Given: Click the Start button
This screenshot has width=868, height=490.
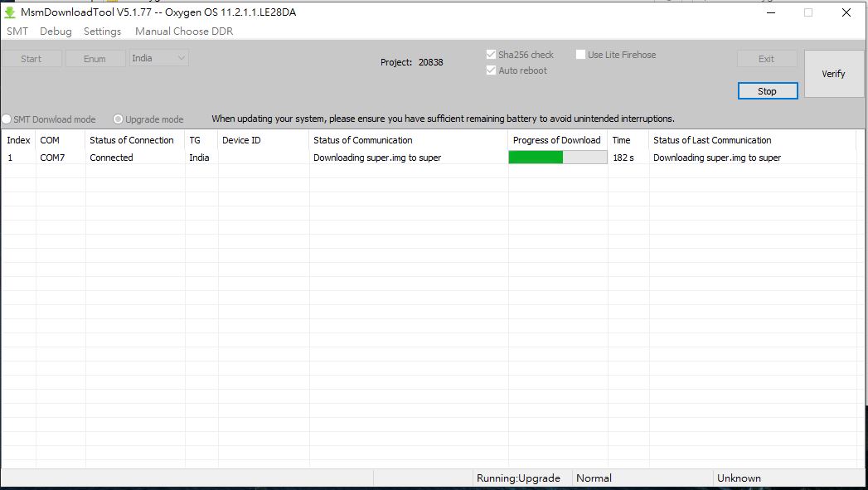Looking at the screenshot, I should coord(31,59).
